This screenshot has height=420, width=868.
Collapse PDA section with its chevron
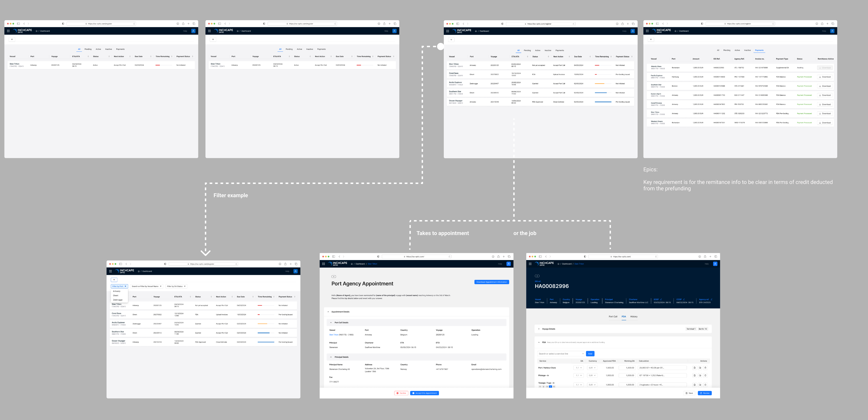(x=539, y=343)
